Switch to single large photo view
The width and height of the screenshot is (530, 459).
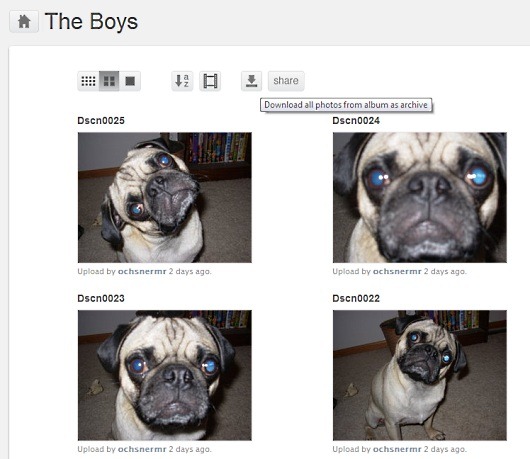click(130, 81)
